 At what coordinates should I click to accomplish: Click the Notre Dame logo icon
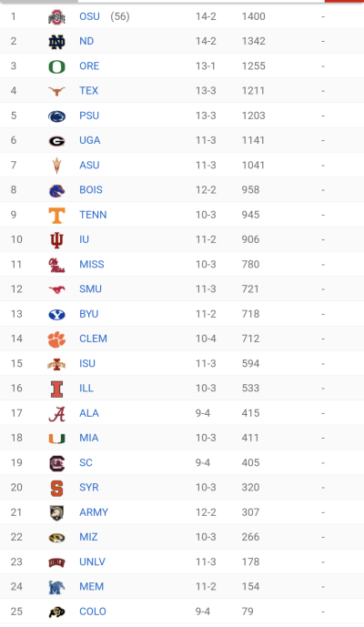[x=56, y=42]
